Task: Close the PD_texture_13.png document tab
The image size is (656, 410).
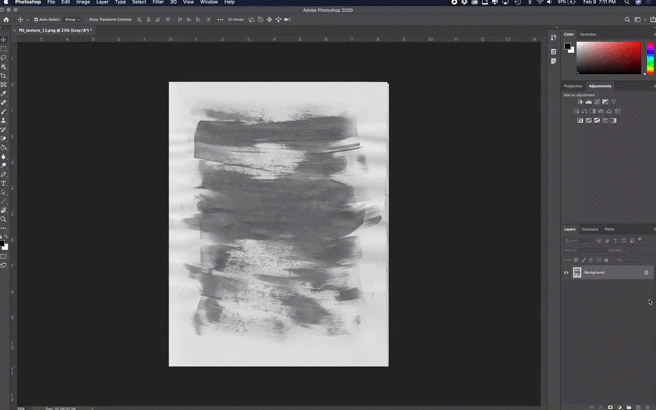Action: (15, 31)
